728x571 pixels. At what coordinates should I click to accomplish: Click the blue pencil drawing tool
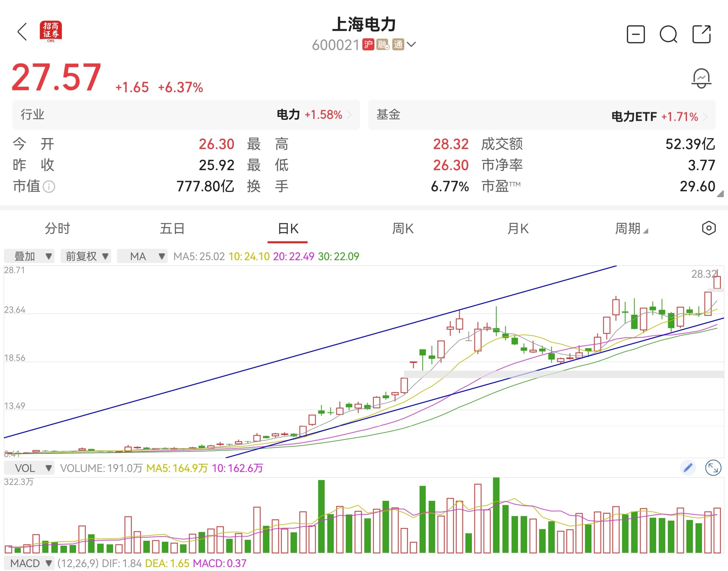click(x=688, y=468)
